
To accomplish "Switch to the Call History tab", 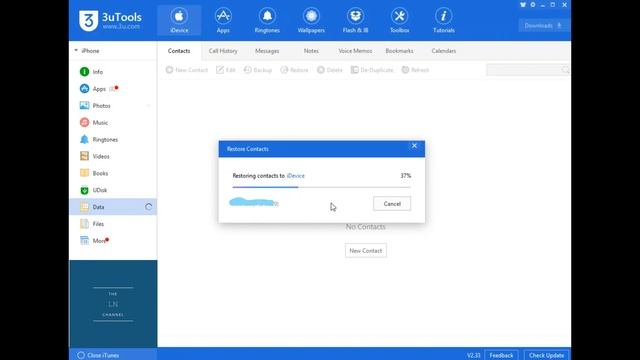I will 223,51.
